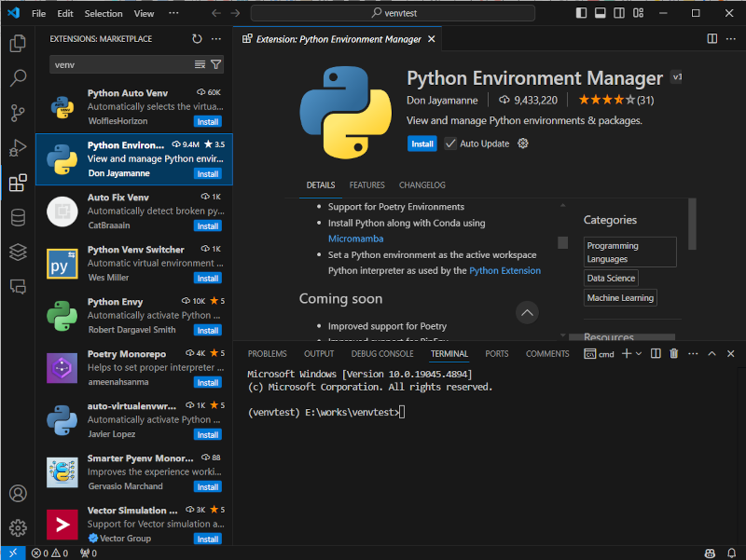The width and height of the screenshot is (746, 560).
Task: Switch to the CHANGELOG tab
Action: click(422, 184)
